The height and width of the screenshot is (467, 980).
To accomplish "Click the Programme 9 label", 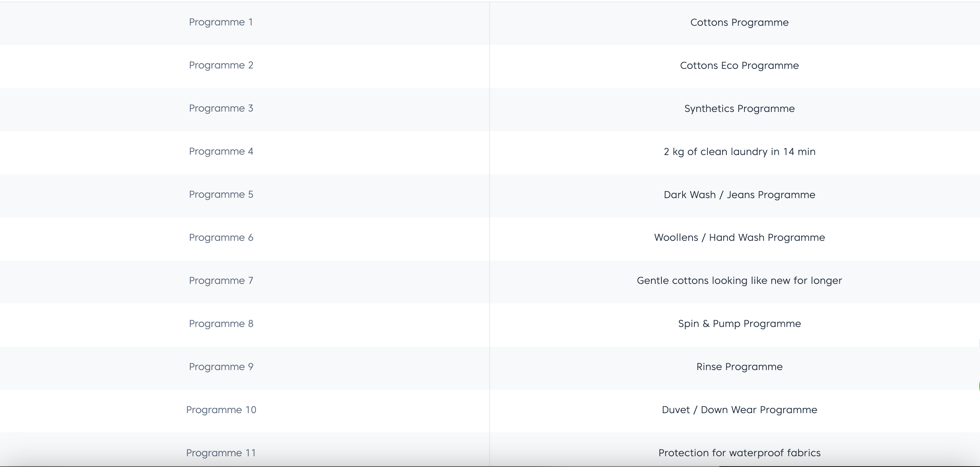I will (221, 367).
